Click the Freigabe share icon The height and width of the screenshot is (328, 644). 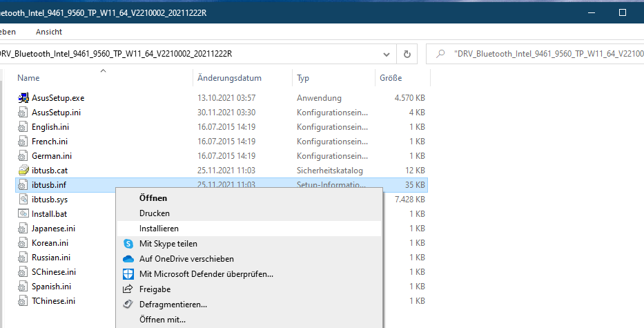[128, 289]
